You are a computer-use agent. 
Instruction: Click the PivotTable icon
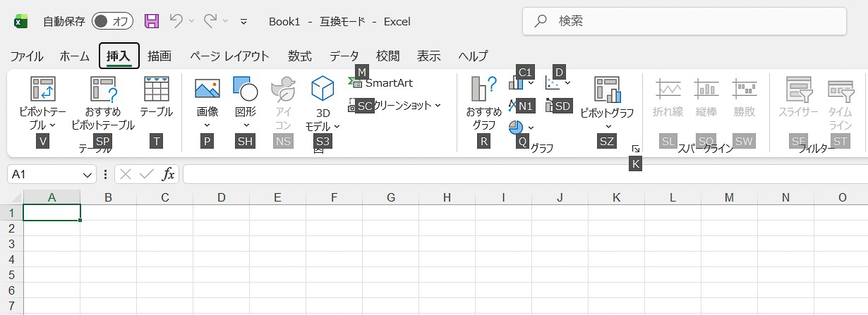pyautogui.click(x=43, y=89)
